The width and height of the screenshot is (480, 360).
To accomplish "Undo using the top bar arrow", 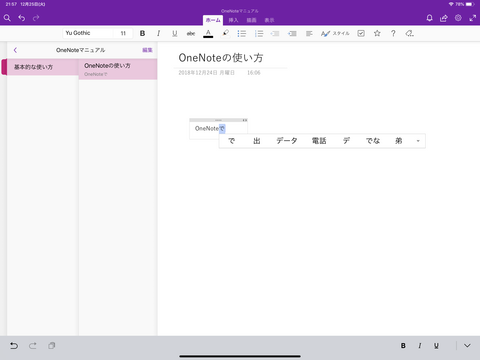I will pyautogui.click(x=22, y=18).
